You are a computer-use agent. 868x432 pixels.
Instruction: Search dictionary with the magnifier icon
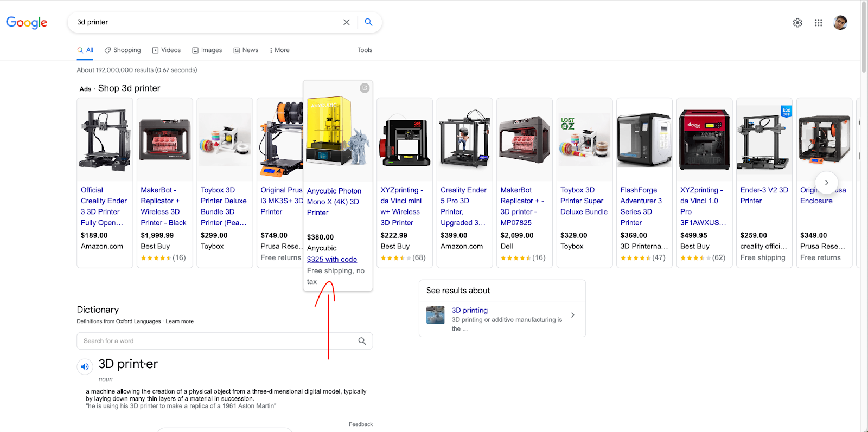(362, 341)
